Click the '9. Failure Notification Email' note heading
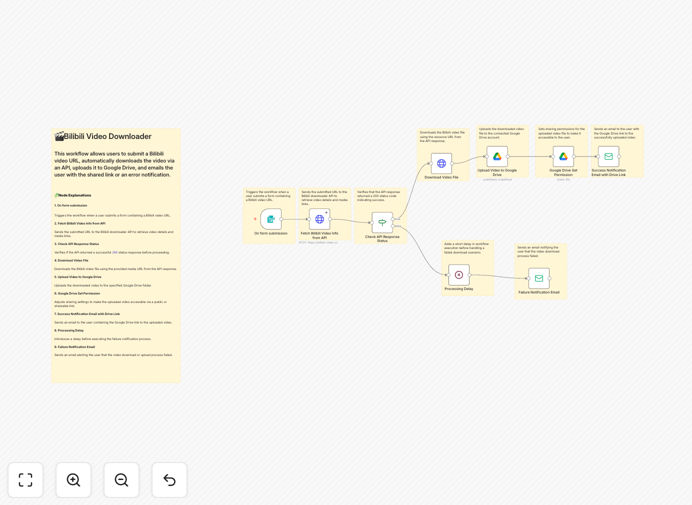The width and height of the screenshot is (692, 505). click(75, 347)
